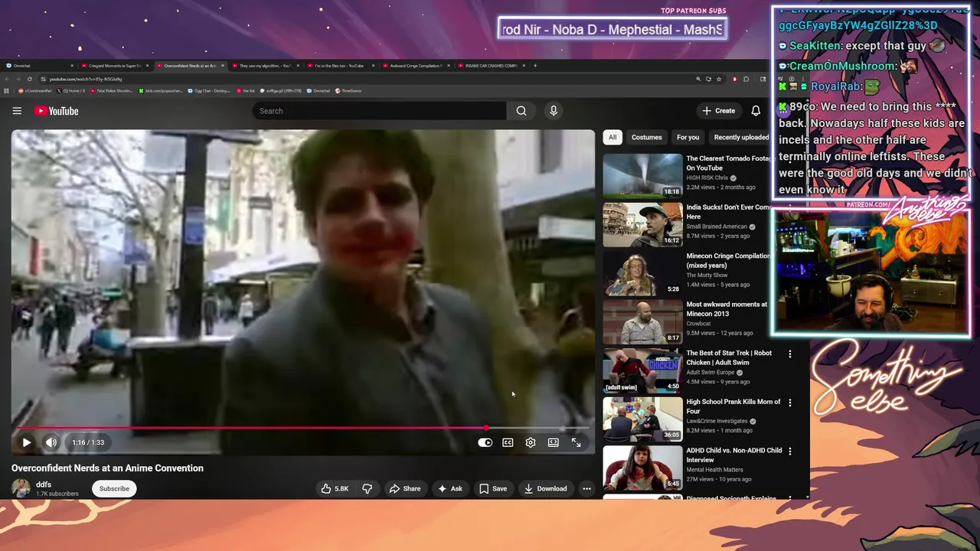The width and height of the screenshot is (980, 551).
Task: Download the video
Action: point(546,488)
